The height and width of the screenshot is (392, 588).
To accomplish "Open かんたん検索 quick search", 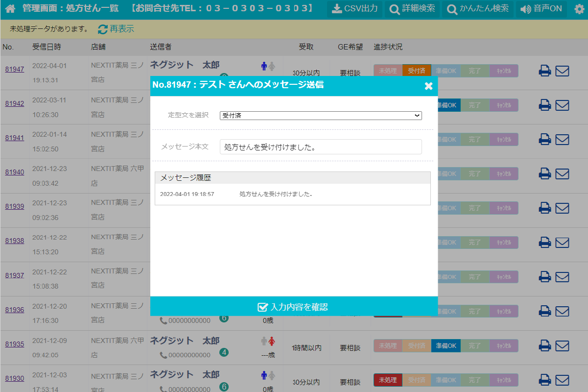I will point(478,9).
